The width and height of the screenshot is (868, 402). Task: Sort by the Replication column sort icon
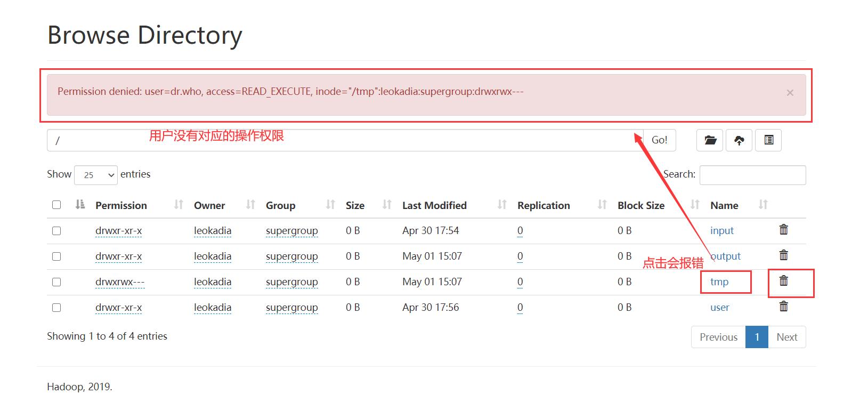(x=602, y=205)
